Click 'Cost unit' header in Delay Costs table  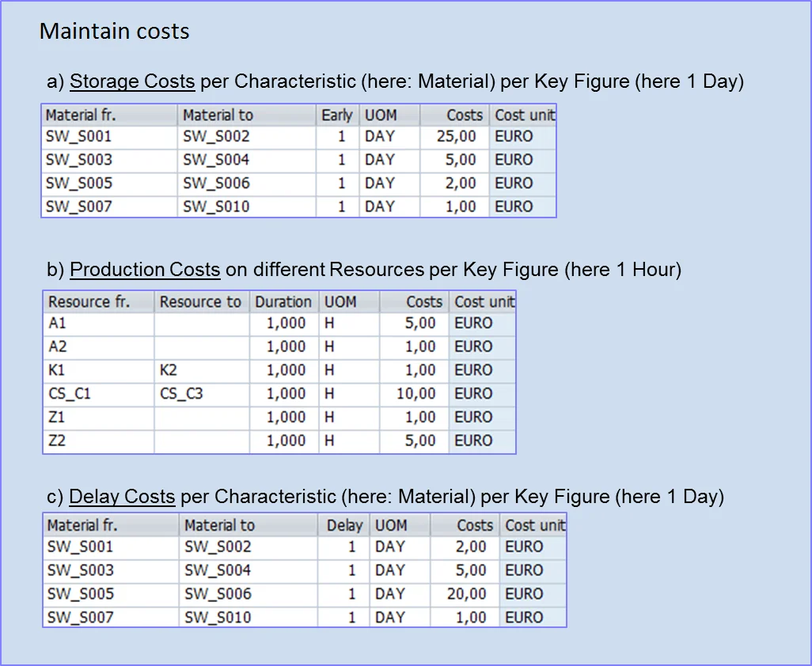point(533,525)
